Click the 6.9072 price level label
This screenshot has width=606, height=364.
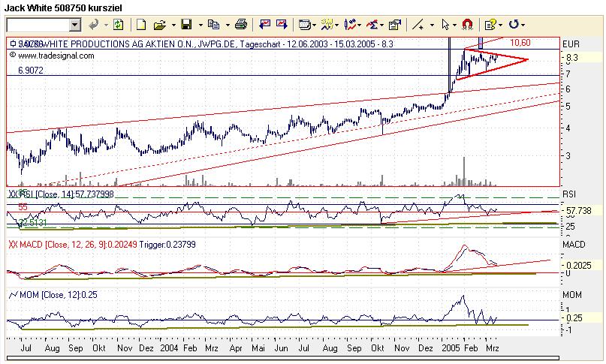31,71
